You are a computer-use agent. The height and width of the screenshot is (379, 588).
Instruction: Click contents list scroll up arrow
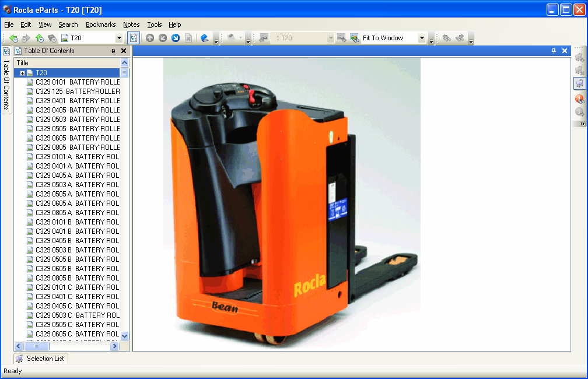click(124, 62)
